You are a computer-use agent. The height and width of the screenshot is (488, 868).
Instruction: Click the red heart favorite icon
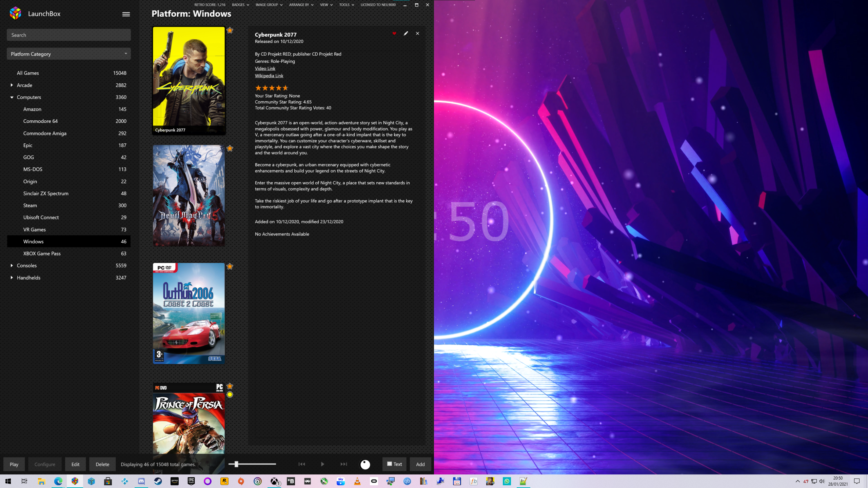[x=394, y=34]
